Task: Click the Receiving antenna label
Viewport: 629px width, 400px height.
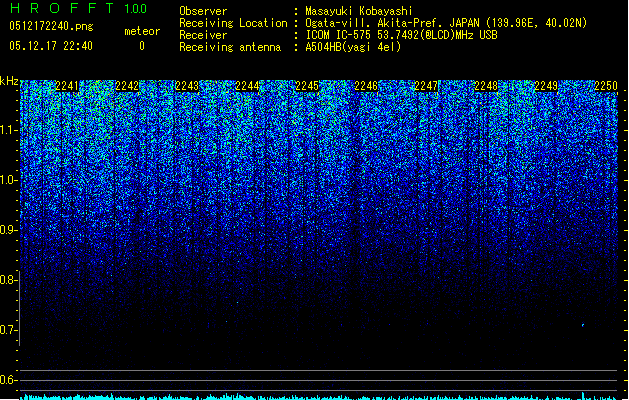Action: tap(230, 47)
